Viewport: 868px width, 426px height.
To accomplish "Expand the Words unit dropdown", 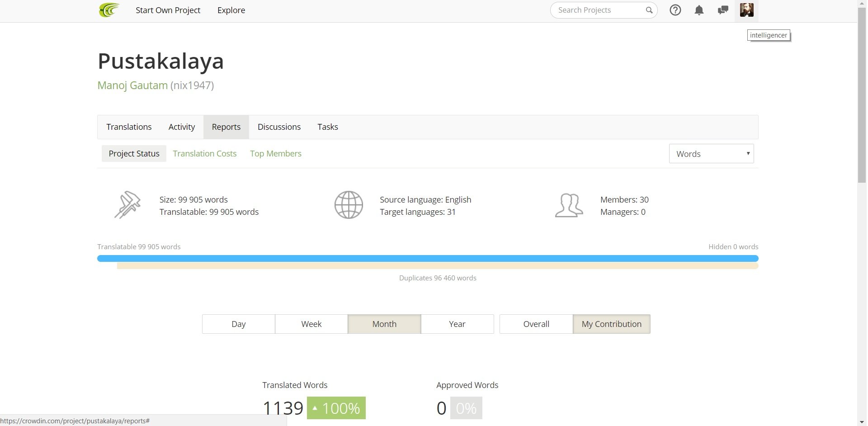I will (711, 154).
